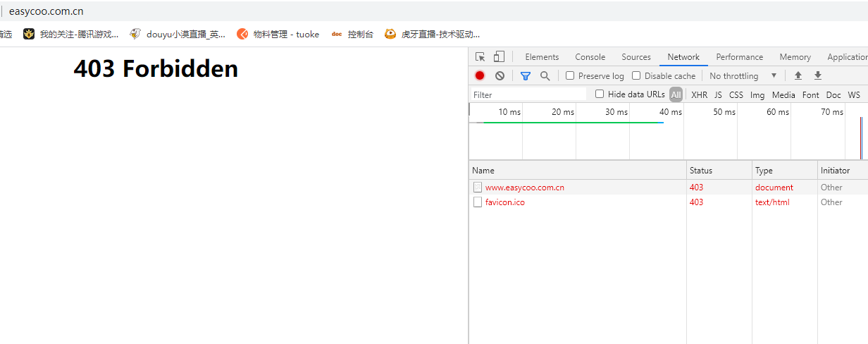Filter requests by WS

click(x=854, y=94)
